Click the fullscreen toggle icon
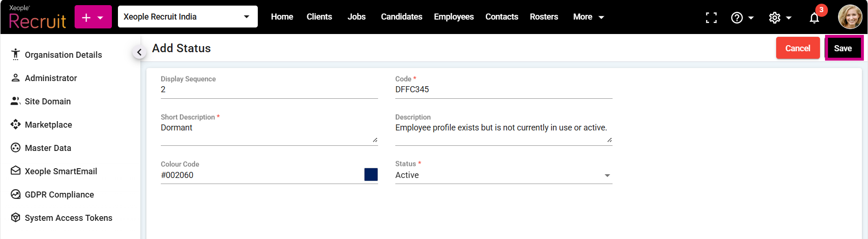 click(711, 18)
